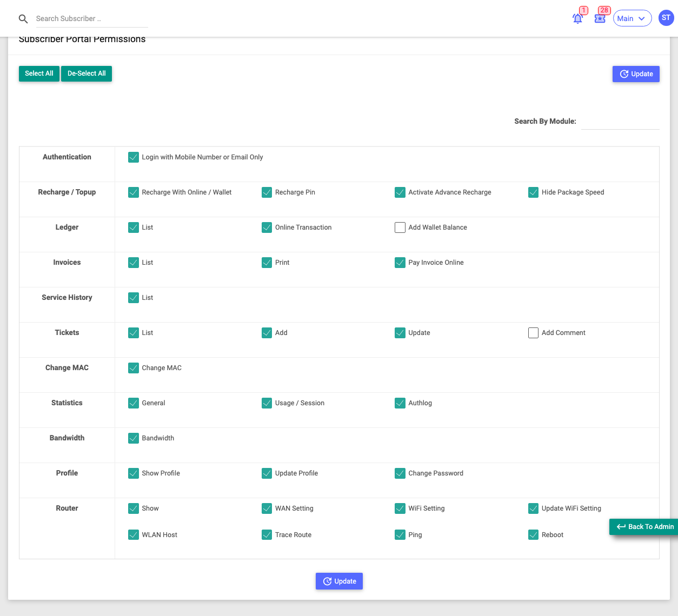The width and height of the screenshot is (678, 616).
Task: Click the Back To Admin button
Action: pyautogui.click(x=643, y=527)
